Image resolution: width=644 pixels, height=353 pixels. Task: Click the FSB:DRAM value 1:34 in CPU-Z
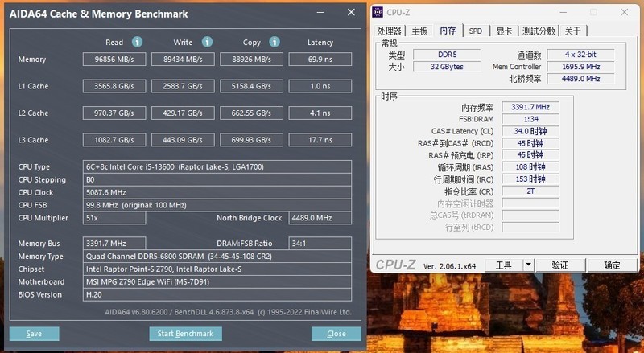tap(530, 119)
